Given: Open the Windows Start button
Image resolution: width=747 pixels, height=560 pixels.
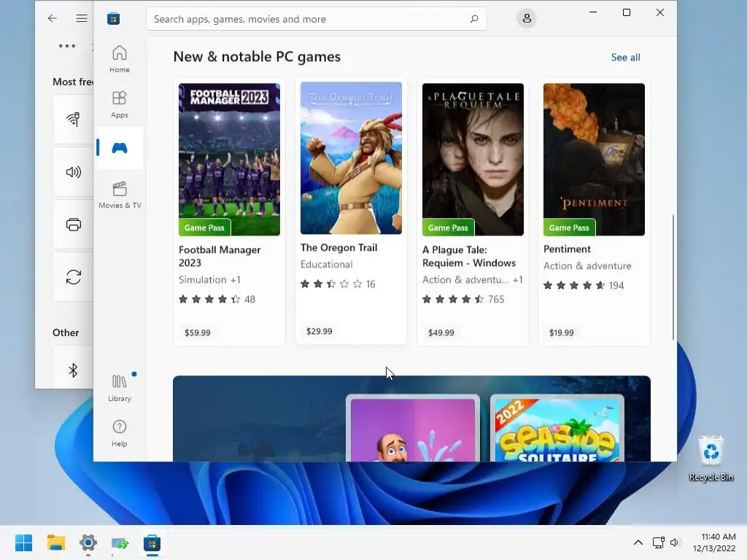Looking at the screenshot, I should tap(24, 542).
